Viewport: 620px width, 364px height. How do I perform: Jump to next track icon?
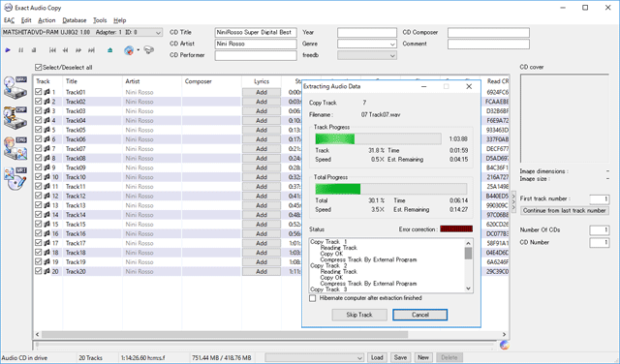(91, 50)
